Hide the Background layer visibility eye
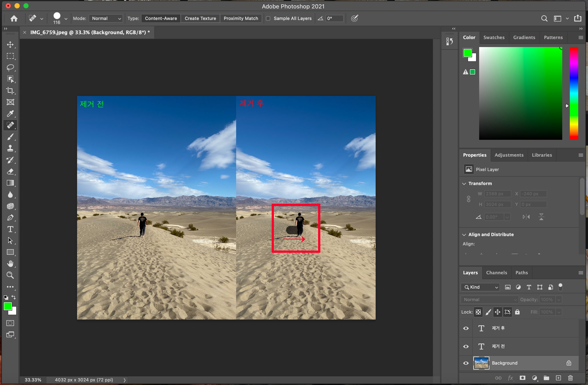This screenshot has height=385, width=588. pos(466,363)
